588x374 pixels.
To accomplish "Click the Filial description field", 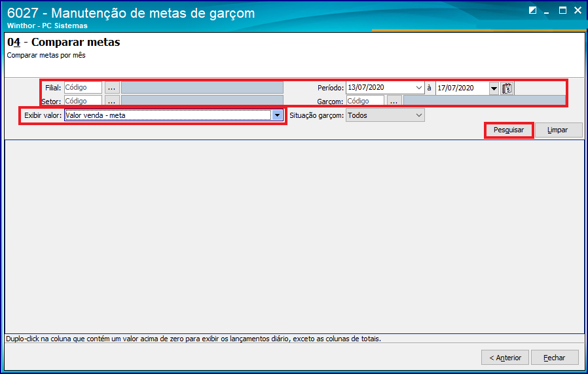I will tap(202, 88).
